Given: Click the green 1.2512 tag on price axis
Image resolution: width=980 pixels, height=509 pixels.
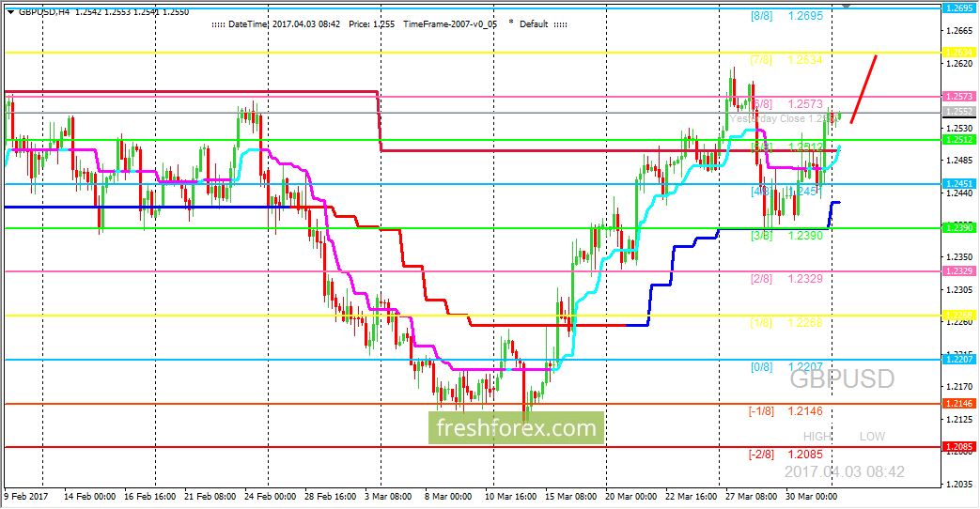Looking at the screenshot, I should [x=959, y=140].
